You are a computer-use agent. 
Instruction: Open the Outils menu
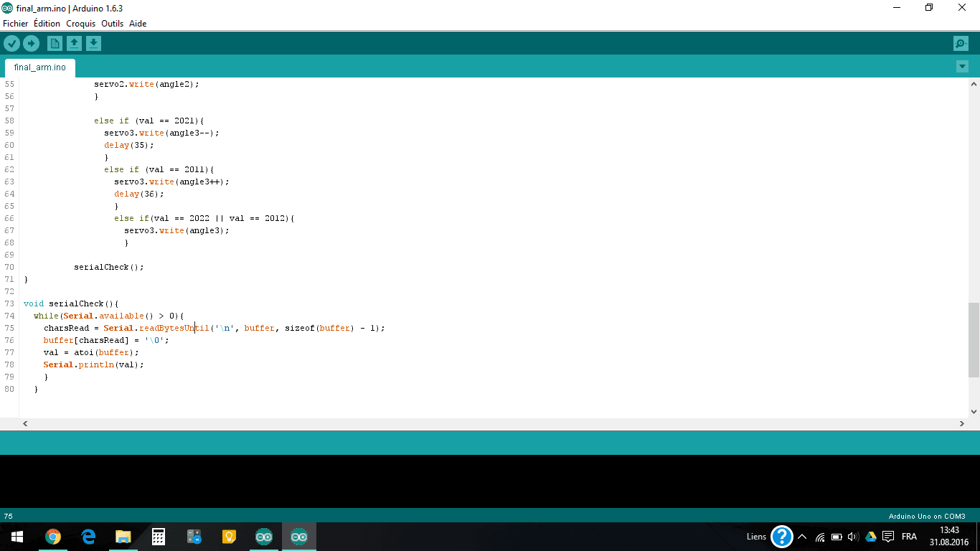(x=112, y=24)
